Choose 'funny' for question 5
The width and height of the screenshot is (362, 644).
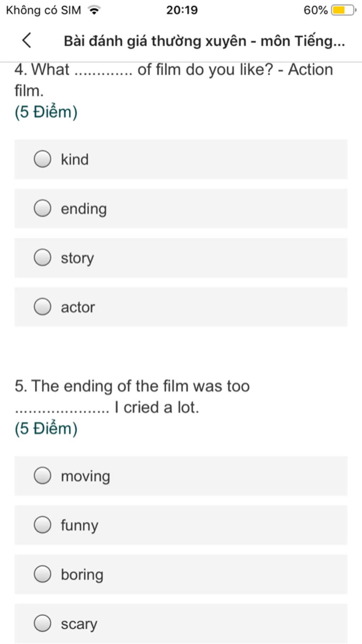43,524
